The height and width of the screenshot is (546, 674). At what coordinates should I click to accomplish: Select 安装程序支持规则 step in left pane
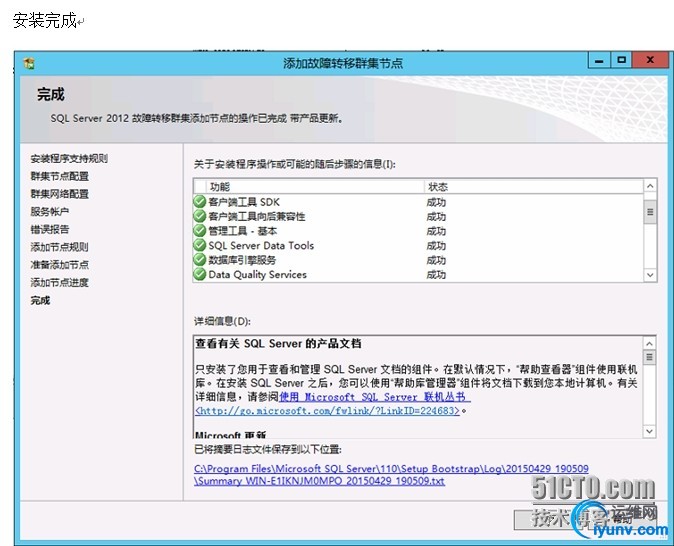[69, 159]
